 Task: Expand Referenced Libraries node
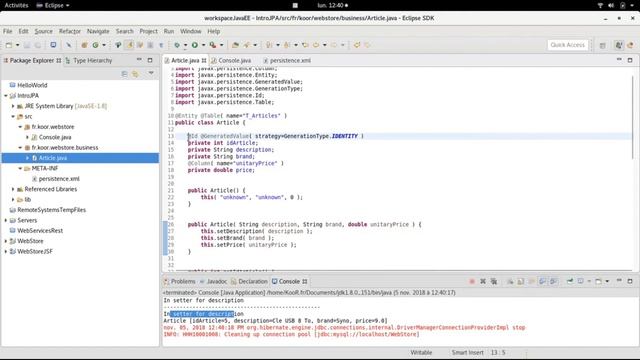point(13,189)
